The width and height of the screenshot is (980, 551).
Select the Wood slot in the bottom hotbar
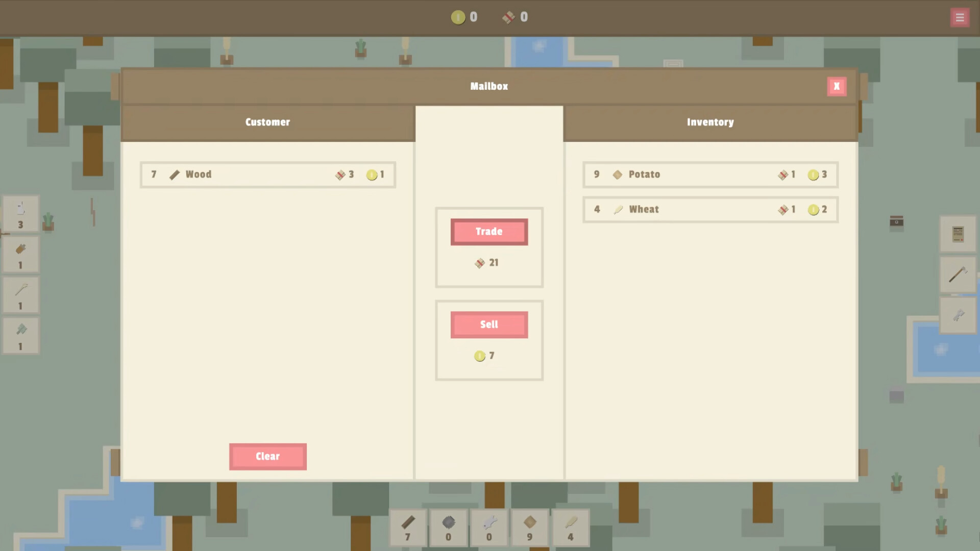click(x=408, y=528)
